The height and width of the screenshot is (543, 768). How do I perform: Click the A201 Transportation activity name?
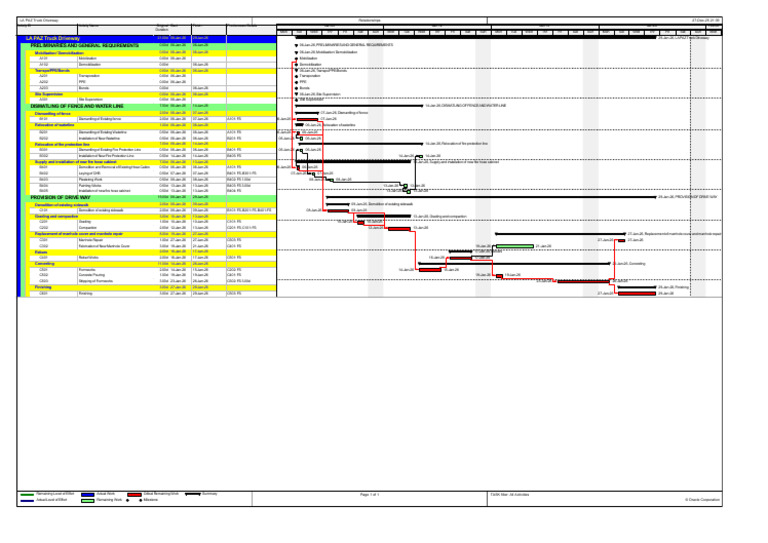(x=89, y=76)
